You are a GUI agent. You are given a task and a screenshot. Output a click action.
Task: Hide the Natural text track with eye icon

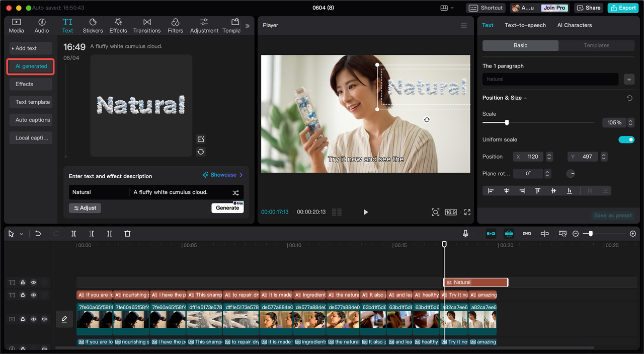(34, 282)
